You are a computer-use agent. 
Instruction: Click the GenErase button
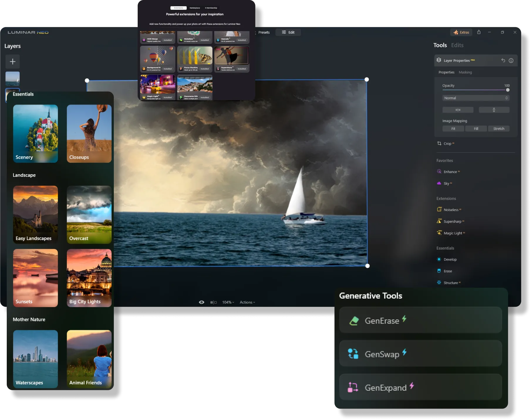[421, 320]
